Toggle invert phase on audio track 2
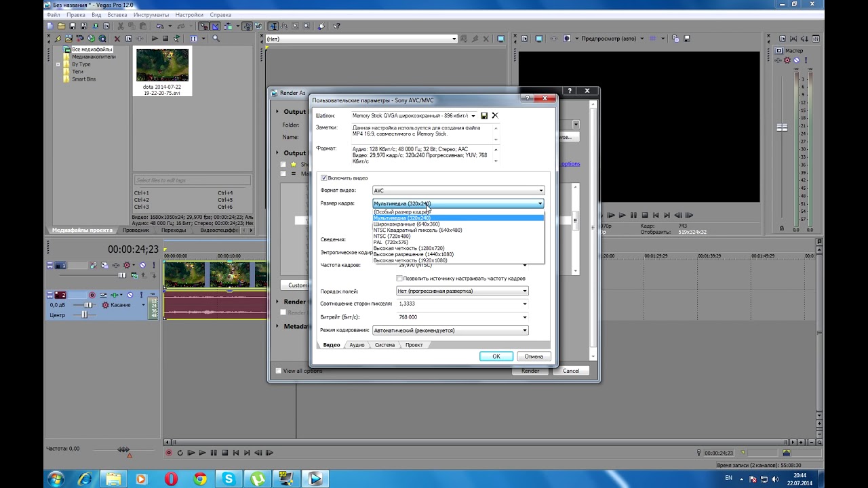The height and width of the screenshot is (488, 868). (103, 295)
